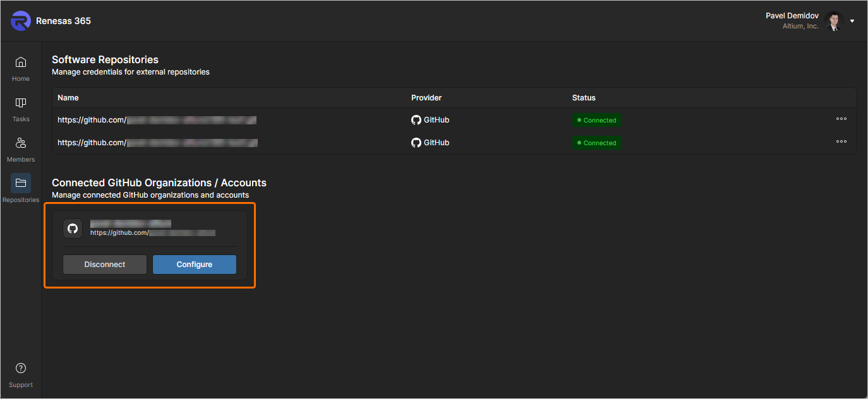868x399 pixels.
Task: Click the GitHub provider icon in second row
Action: (x=416, y=143)
